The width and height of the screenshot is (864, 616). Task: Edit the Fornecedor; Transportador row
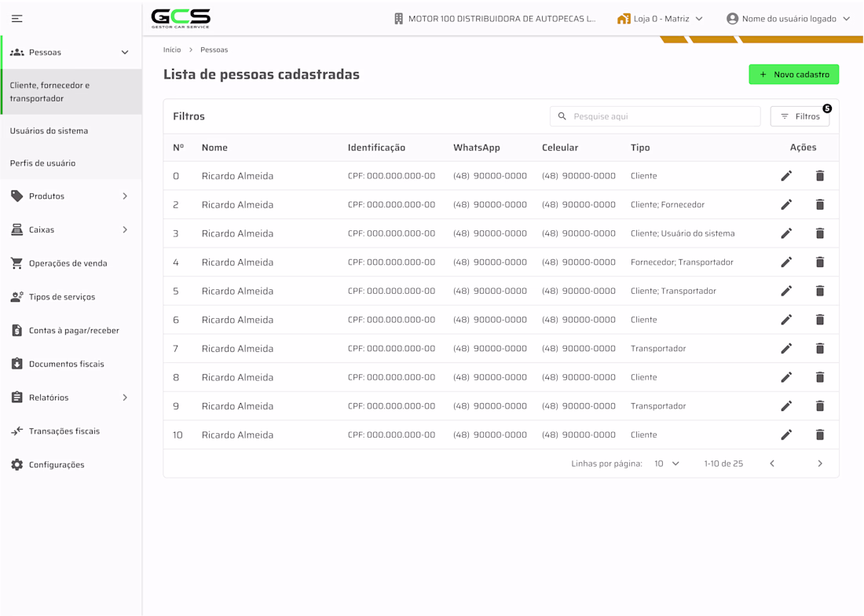point(786,262)
